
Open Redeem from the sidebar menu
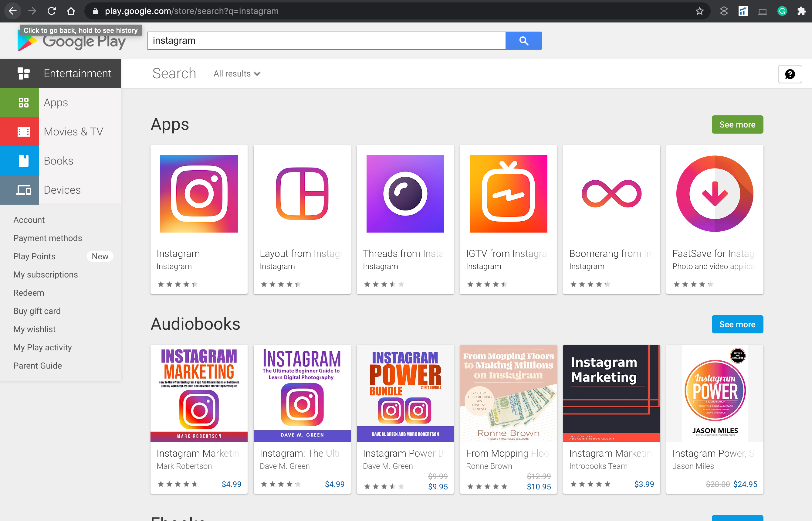point(29,293)
